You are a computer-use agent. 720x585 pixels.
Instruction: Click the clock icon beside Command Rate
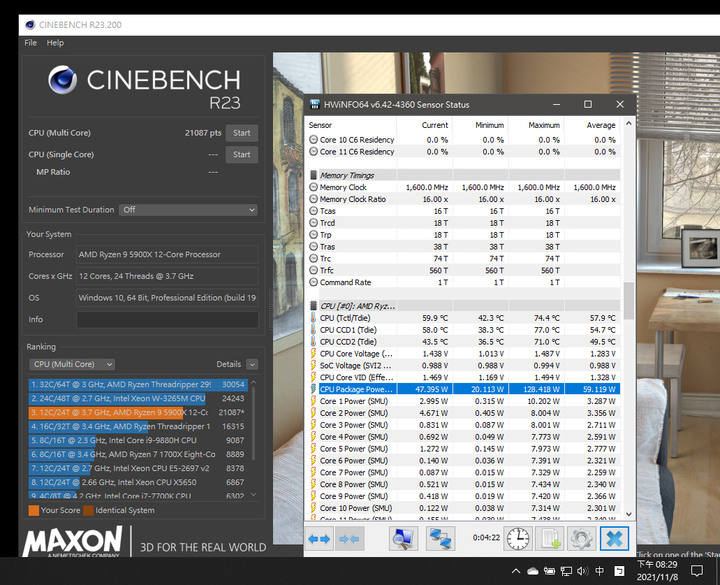click(x=313, y=282)
